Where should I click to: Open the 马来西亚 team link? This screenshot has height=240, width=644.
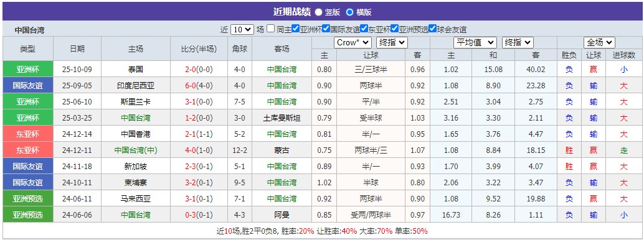(x=136, y=199)
